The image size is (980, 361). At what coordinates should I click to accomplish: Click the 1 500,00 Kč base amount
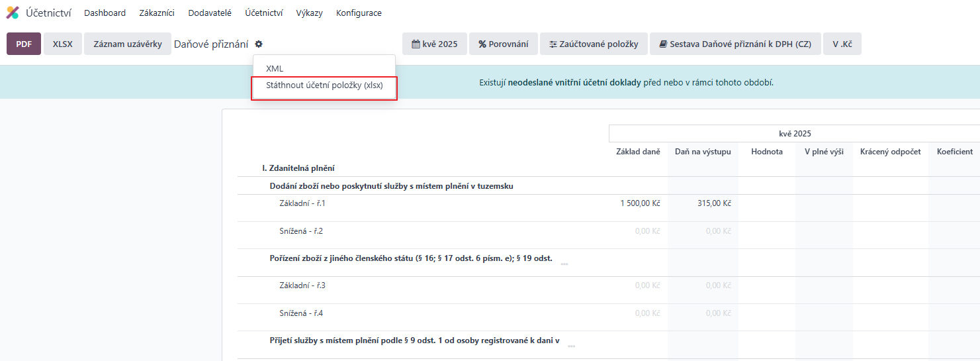[640, 203]
